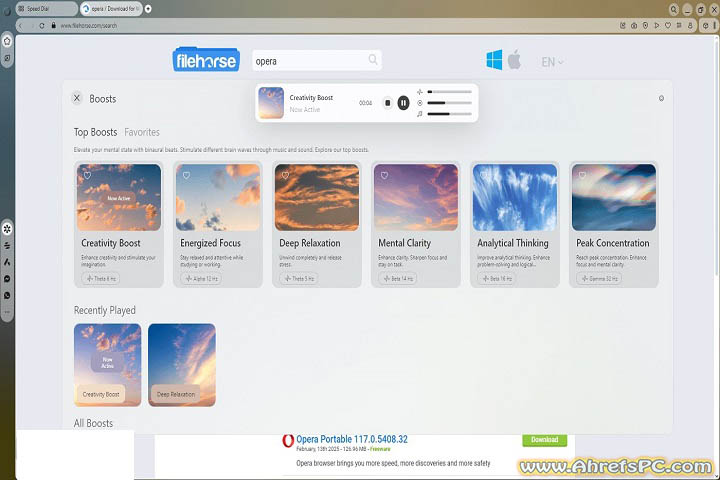The height and width of the screenshot is (480, 720).
Task: Switch to the Favorites tab
Action: 142,132
